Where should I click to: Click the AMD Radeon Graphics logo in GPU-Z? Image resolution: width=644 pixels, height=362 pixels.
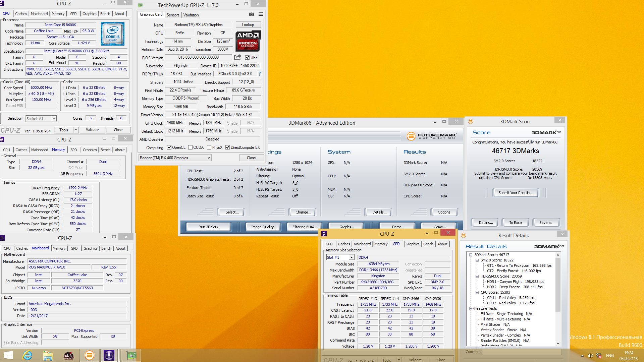click(x=248, y=41)
